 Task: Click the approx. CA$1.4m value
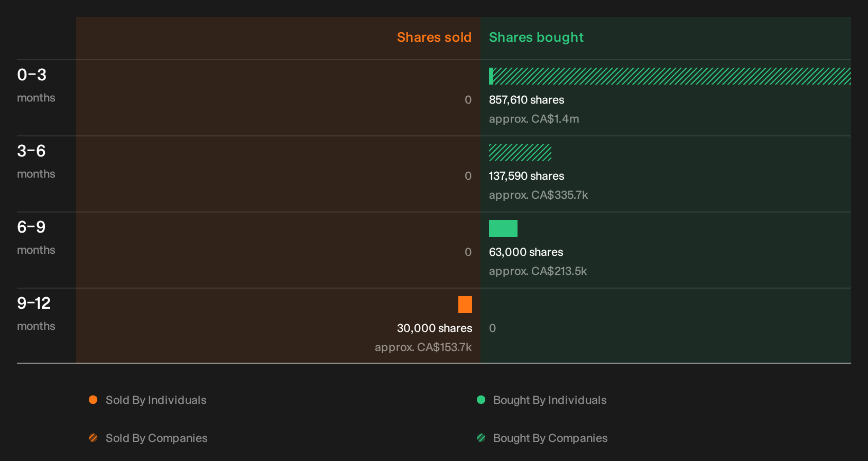pos(534,119)
